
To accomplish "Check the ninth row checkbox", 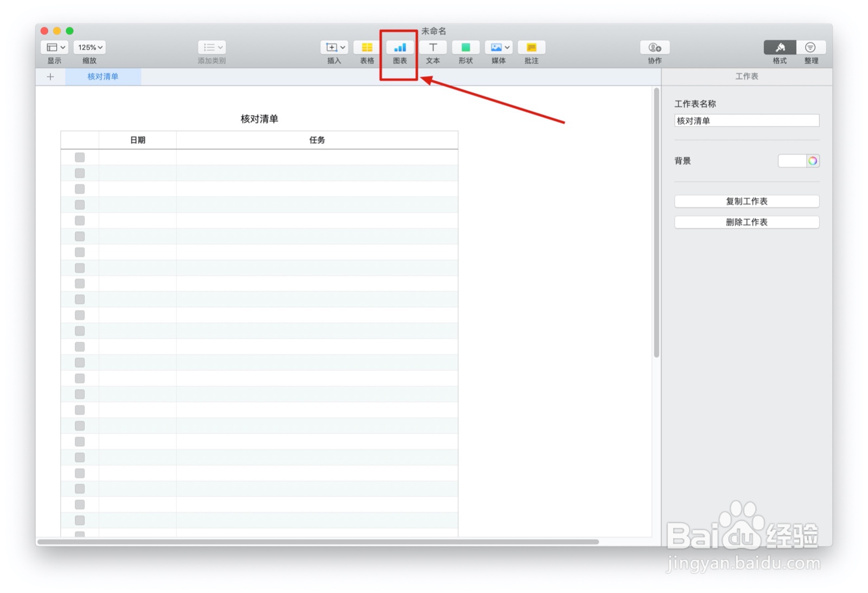I will click(80, 283).
